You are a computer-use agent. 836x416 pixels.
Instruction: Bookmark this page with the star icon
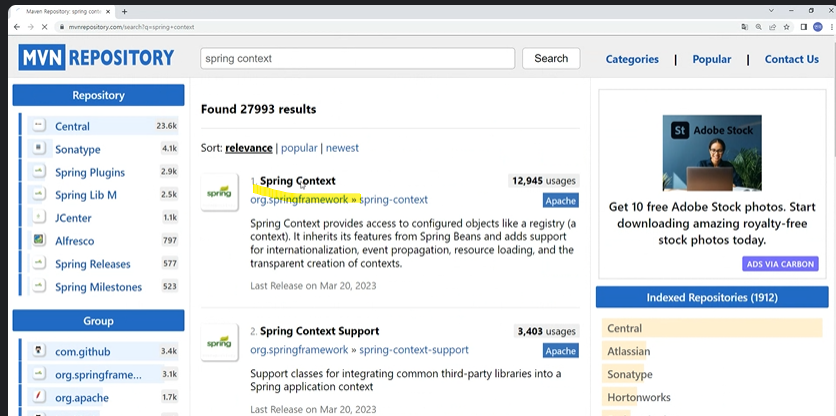pyautogui.click(x=786, y=27)
